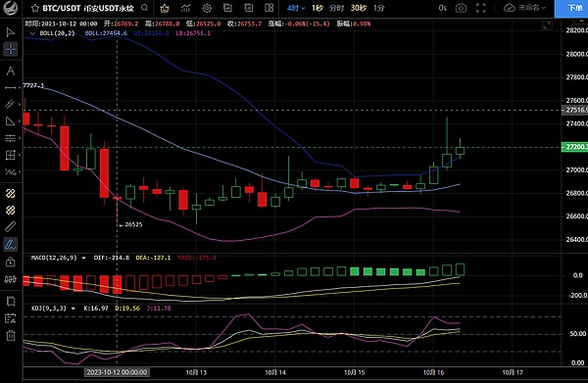
Task: Expand the MACD(12,26,9) indicator menu
Action: (x=83, y=258)
